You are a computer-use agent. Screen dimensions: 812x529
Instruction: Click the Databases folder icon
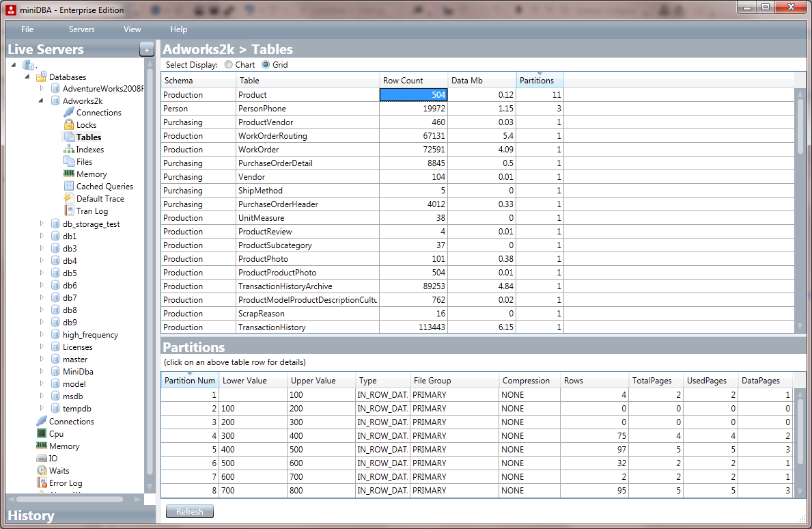coord(42,77)
